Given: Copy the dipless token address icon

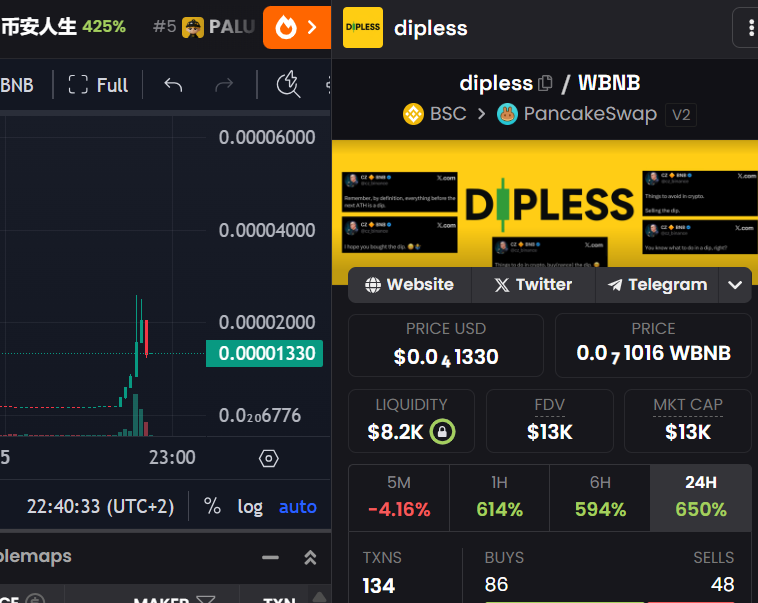Looking at the screenshot, I should click(x=545, y=83).
